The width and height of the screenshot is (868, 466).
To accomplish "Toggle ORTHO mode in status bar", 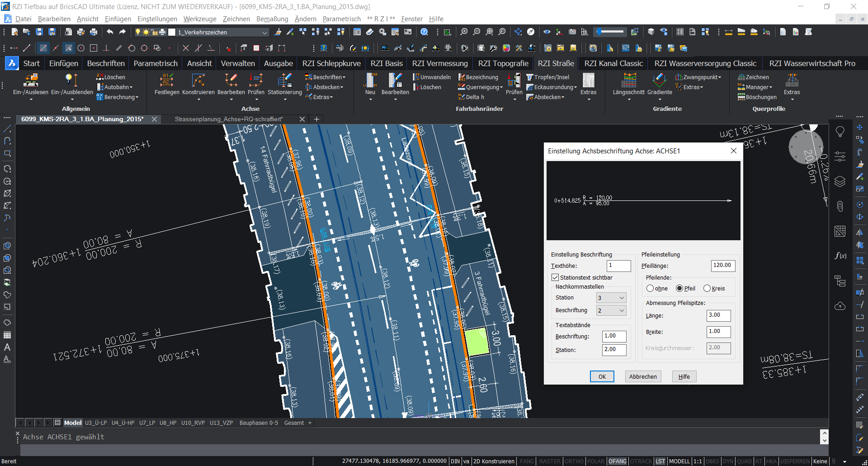I will [x=574, y=461].
